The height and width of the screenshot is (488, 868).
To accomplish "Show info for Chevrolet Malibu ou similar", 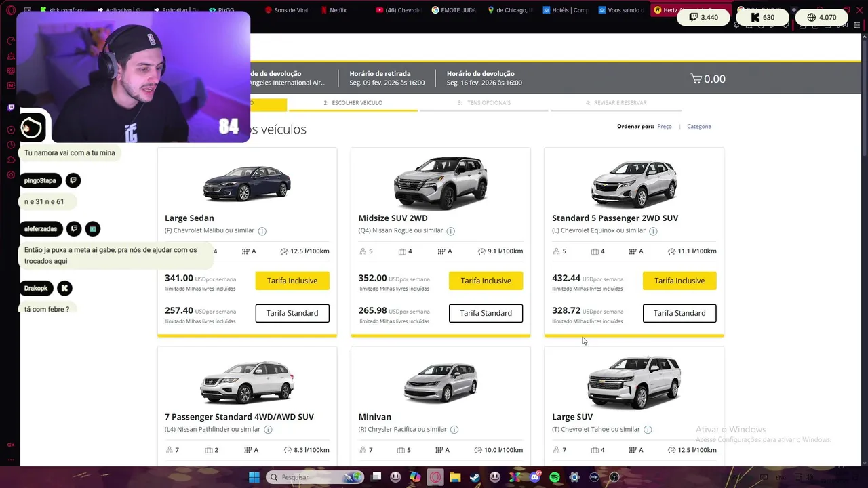I will click(262, 231).
